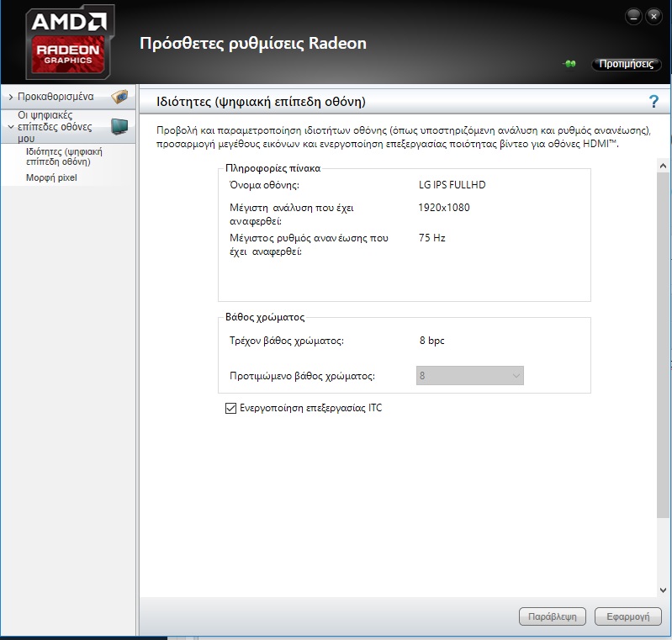The image size is (672, 640).
Task: Click the 75 Hz refresh rate value
Action: point(432,237)
